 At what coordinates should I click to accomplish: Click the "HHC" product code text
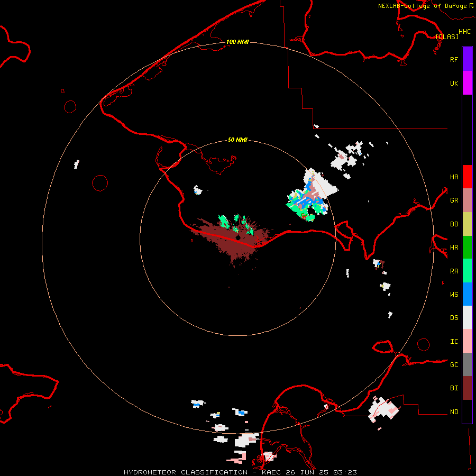(464, 32)
